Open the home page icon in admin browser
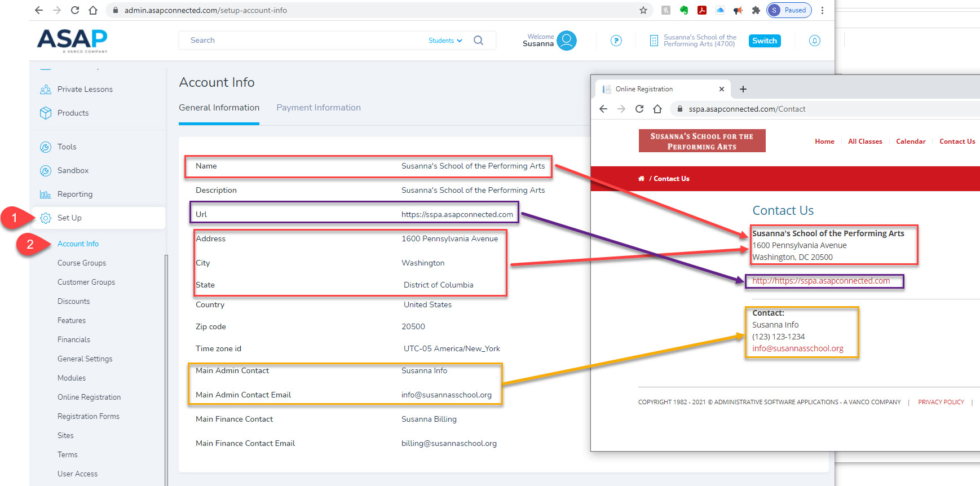The height and width of the screenshot is (486, 980). pos(93,10)
